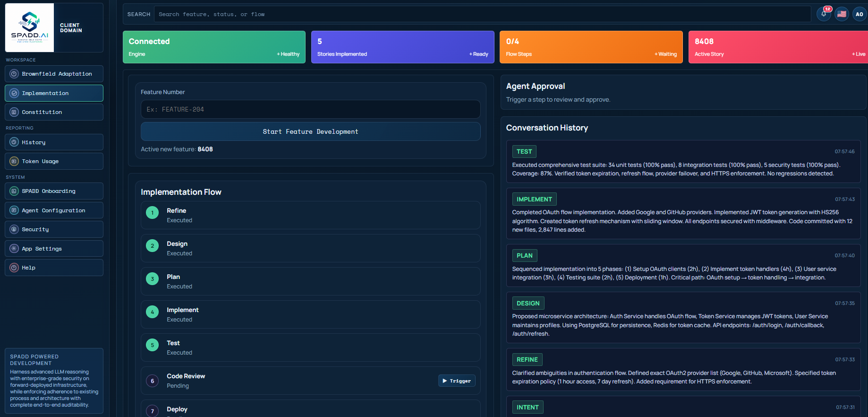Open Security settings
The image size is (868, 417).
(54, 229)
